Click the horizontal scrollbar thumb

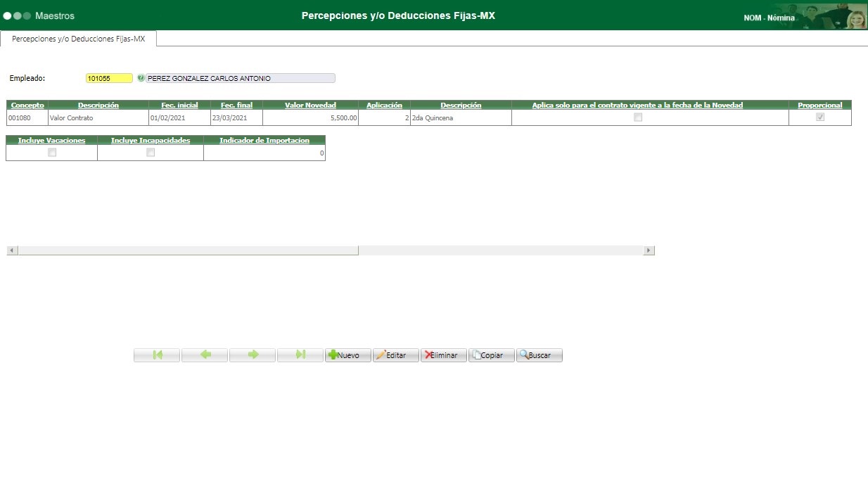(188, 250)
